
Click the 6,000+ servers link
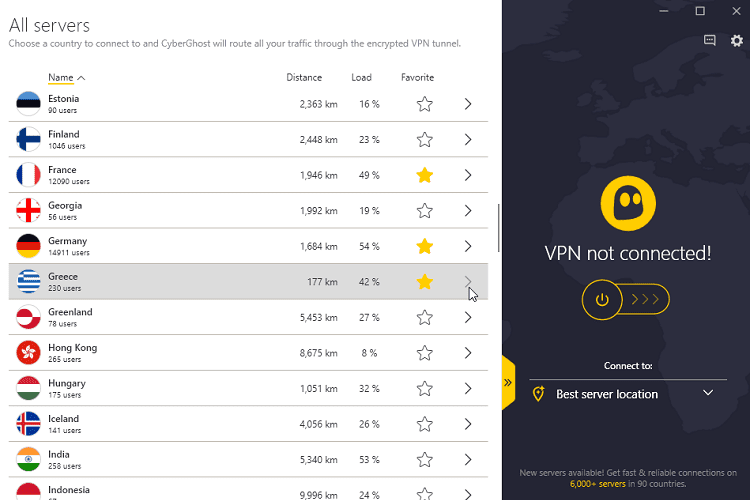599,484
